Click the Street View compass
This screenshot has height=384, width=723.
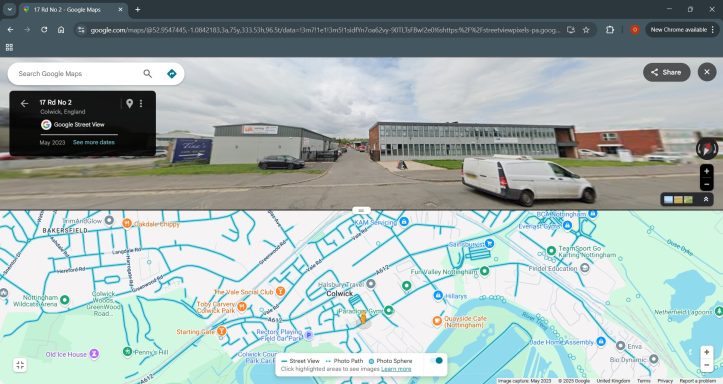click(706, 148)
